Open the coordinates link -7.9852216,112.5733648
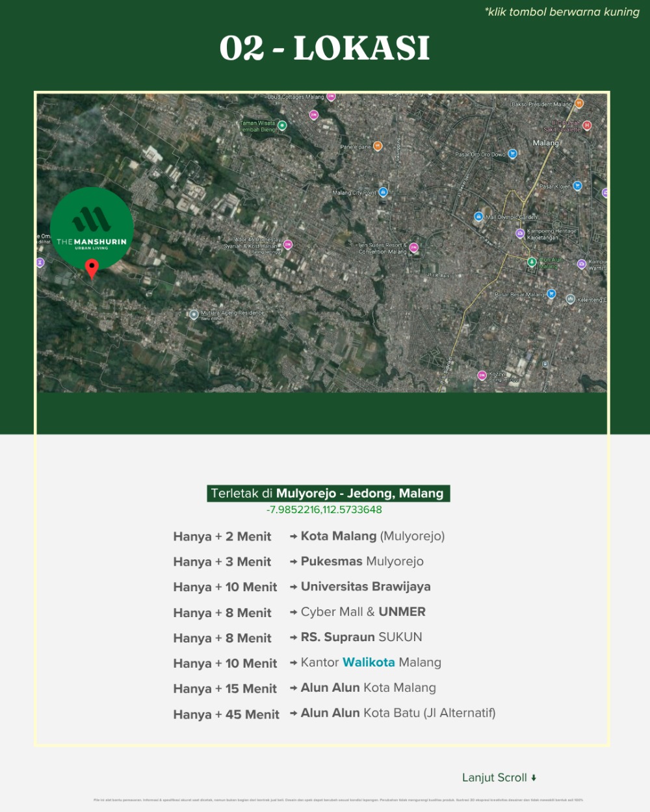The height and width of the screenshot is (812, 650). [x=324, y=510]
